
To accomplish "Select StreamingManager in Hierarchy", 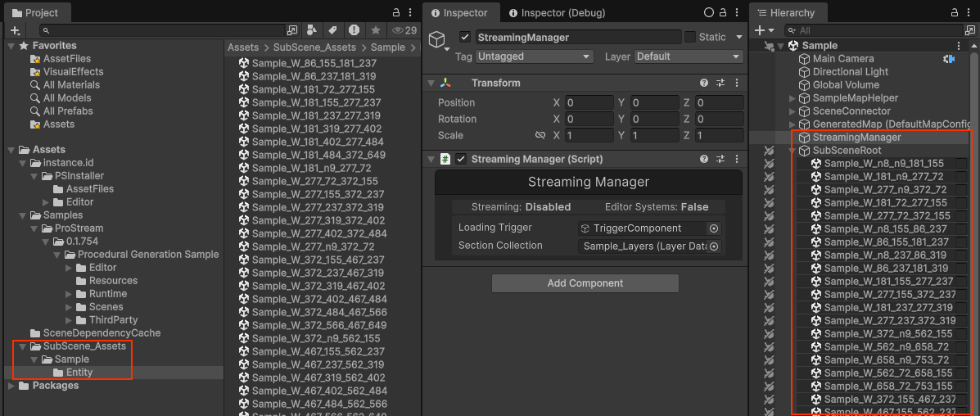I will (x=857, y=138).
